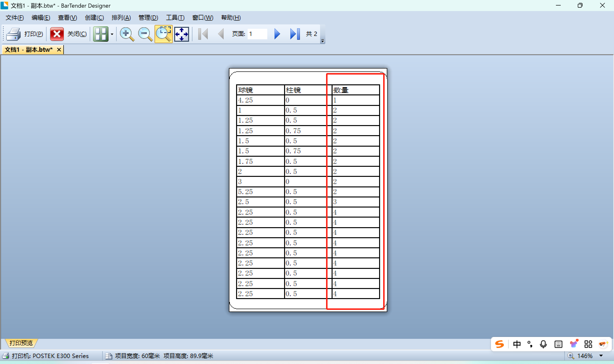Click the zoom in magnifier icon

(127, 34)
